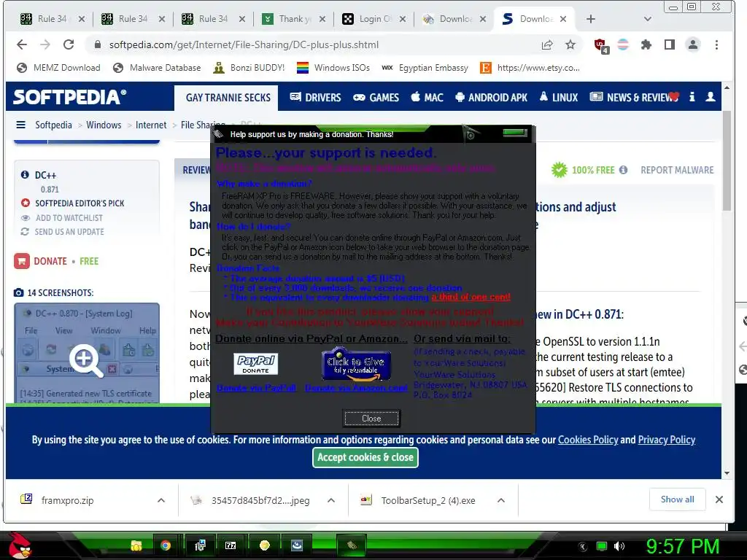
Task: Open the Windows ISOs bookmark
Action: tap(333, 68)
